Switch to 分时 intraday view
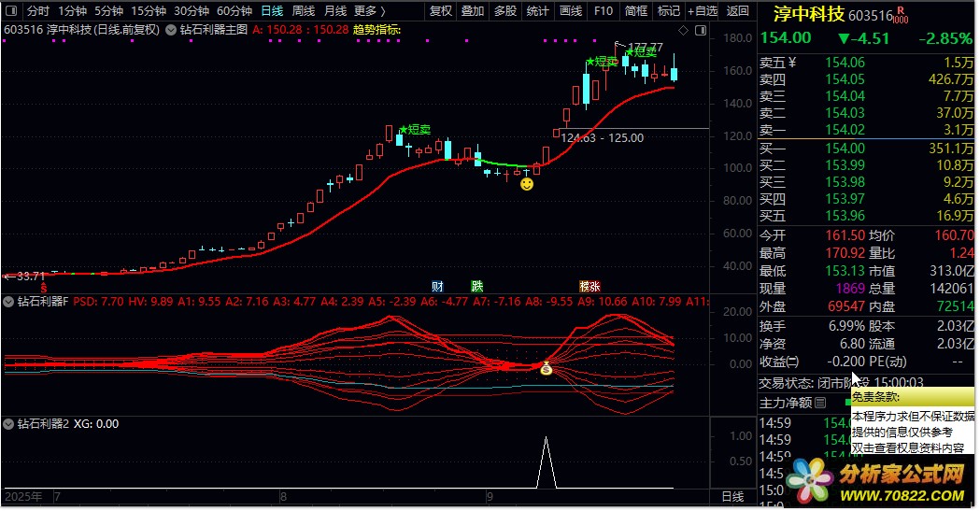The image size is (980, 511). 38,10
